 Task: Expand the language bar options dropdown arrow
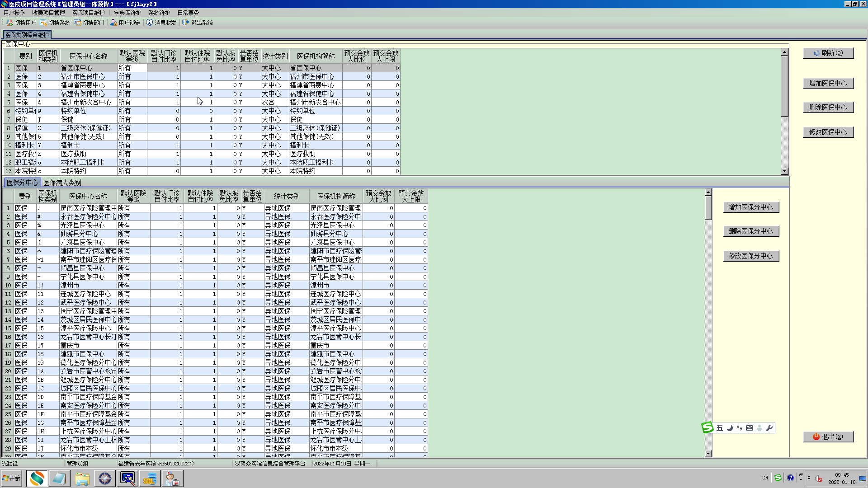(x=801, y=479)
